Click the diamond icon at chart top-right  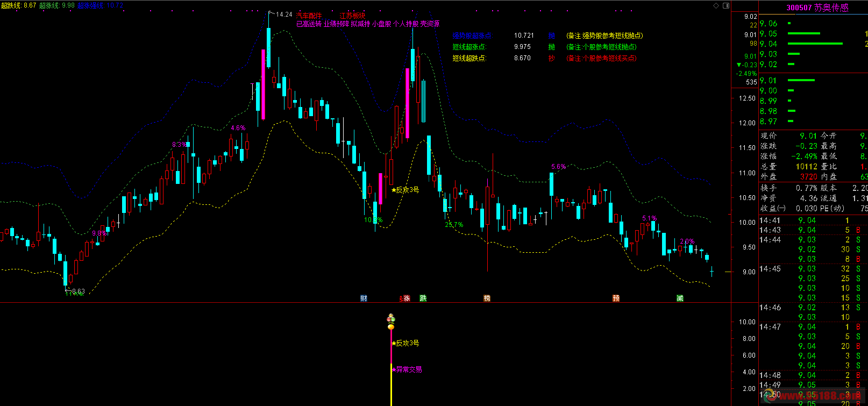(x=716, y=5)
